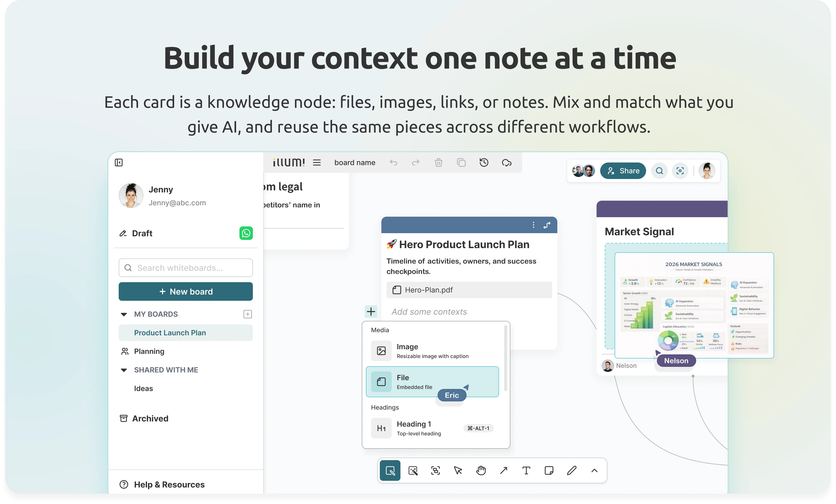Collapse the left sidebar panel icon

[119, 163]
